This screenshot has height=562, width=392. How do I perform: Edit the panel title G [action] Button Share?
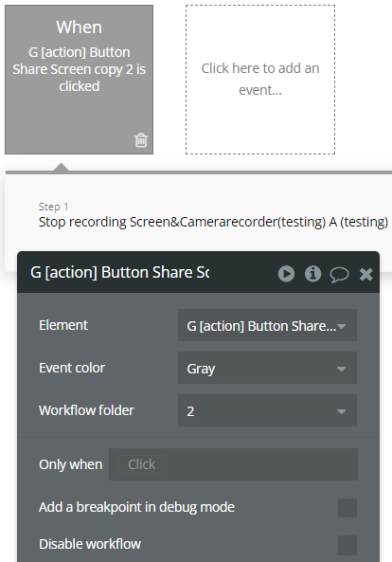120,272
